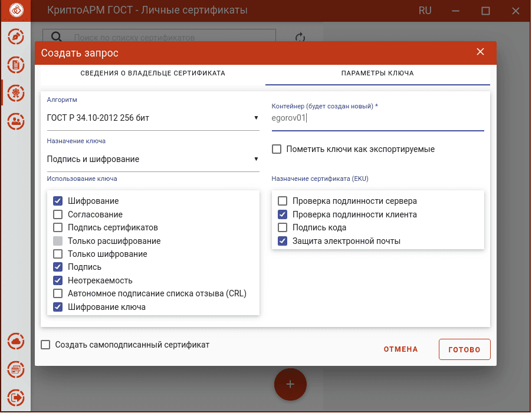Select the certificates badge icon in sidebar
This screenshot has height=413, width=532.
pos(16,93)
